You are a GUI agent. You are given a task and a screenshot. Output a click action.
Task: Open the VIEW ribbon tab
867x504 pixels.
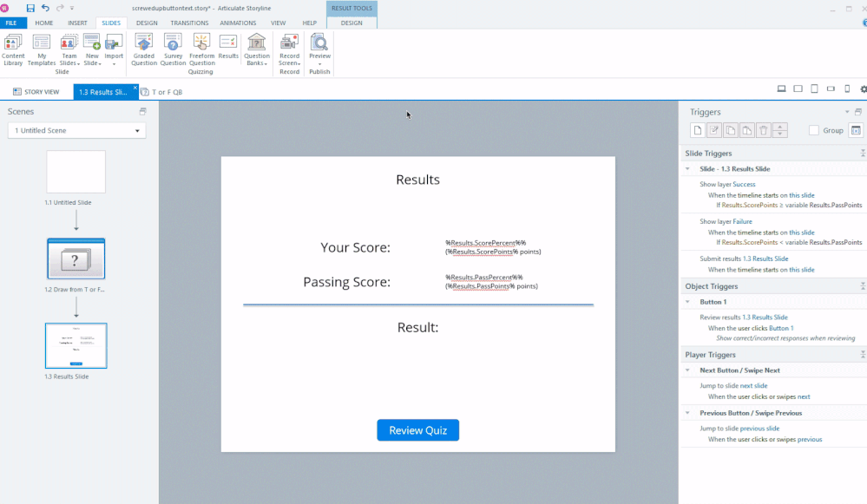click(278, 23)
